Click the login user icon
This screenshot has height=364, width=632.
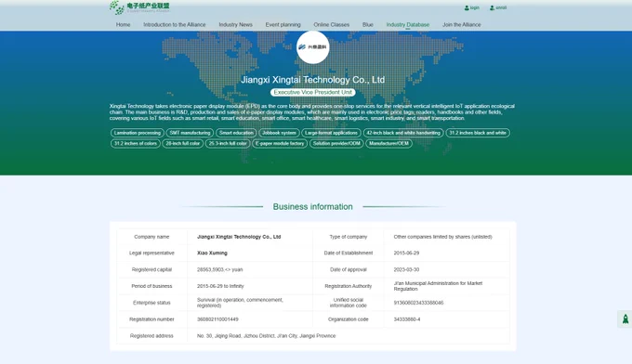point(467,7)
